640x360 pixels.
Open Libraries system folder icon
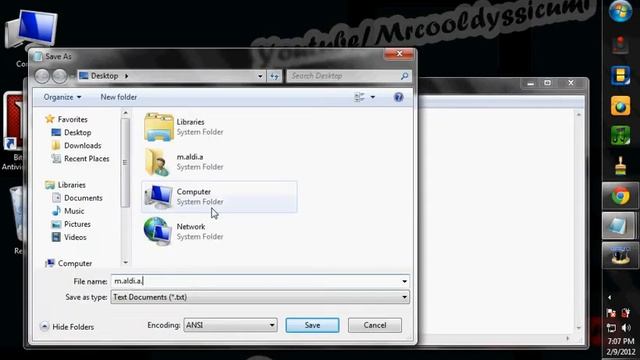159,127
